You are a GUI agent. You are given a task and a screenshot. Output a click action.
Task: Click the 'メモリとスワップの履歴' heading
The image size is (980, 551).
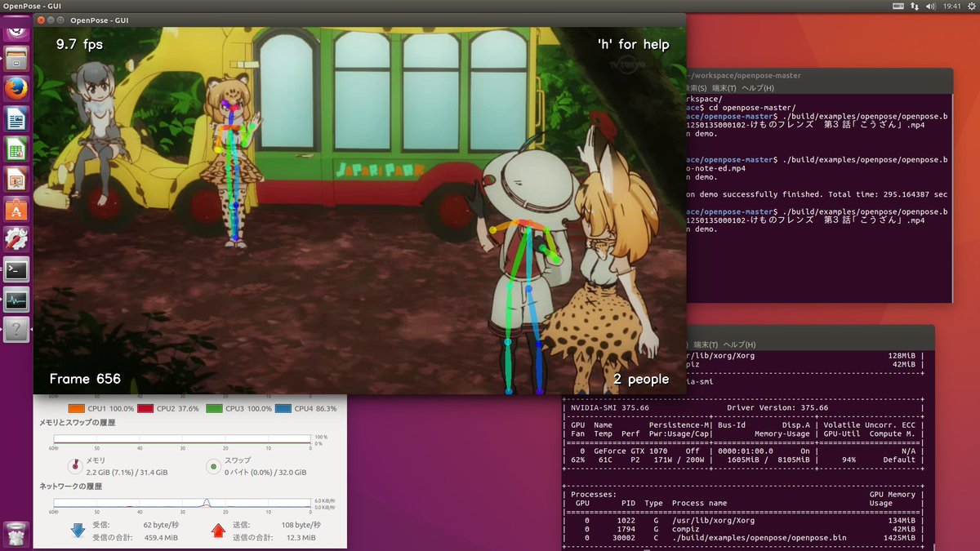tap(78, 423)
